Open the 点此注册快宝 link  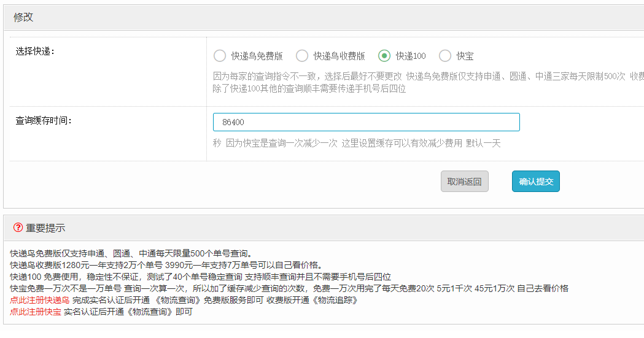click(35, 312)
